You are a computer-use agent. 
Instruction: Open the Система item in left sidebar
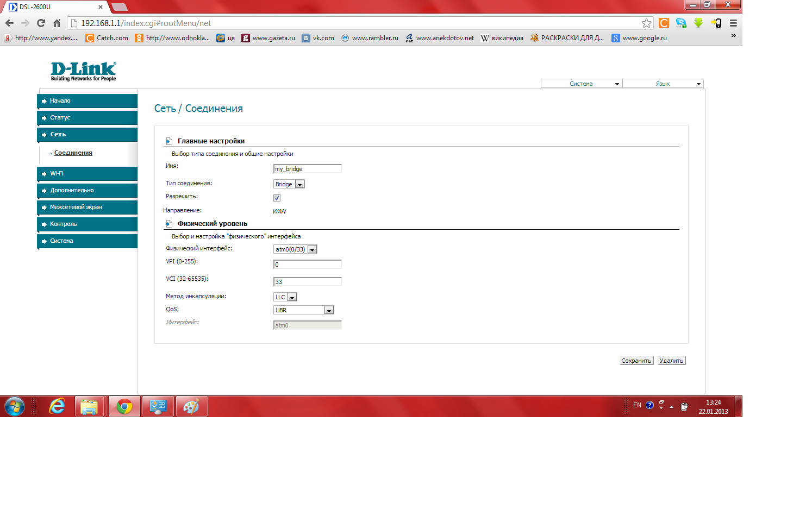tap(88, 241)
